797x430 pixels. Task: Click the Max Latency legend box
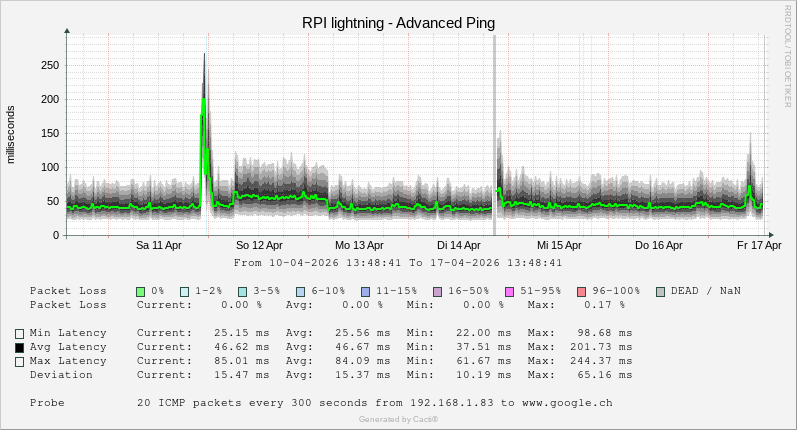pos(19,361)
